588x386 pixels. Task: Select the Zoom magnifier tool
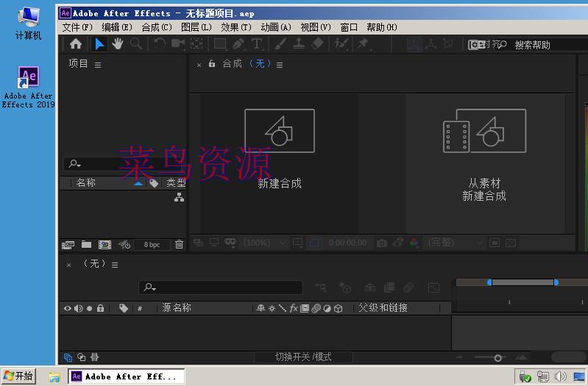tap(136, 44)
